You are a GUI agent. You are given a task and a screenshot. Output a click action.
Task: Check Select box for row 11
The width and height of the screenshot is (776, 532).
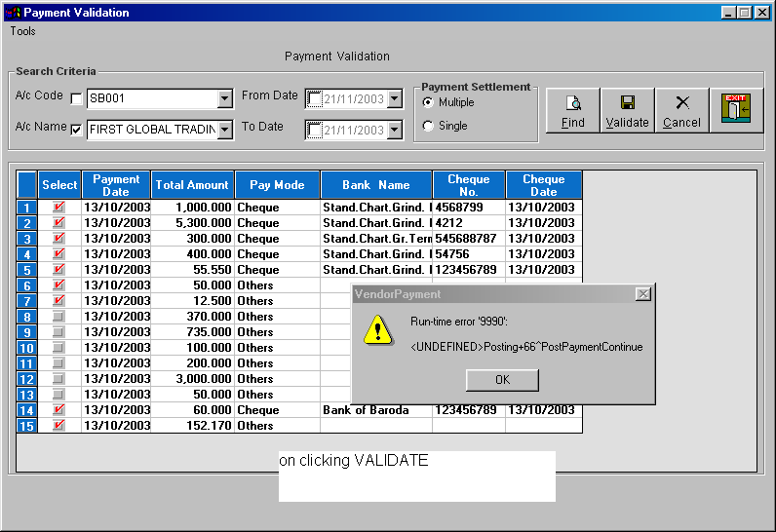pos(58,362)
